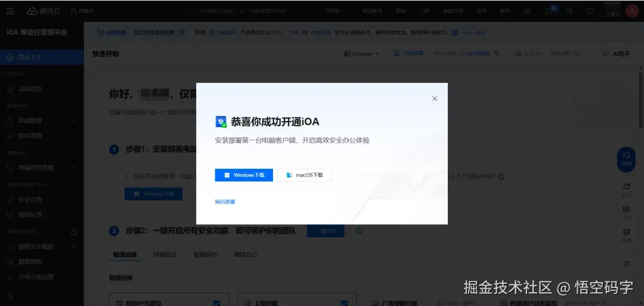
Task: Switch to the 敏捷运维 tab
Action: tap(125, 254)
